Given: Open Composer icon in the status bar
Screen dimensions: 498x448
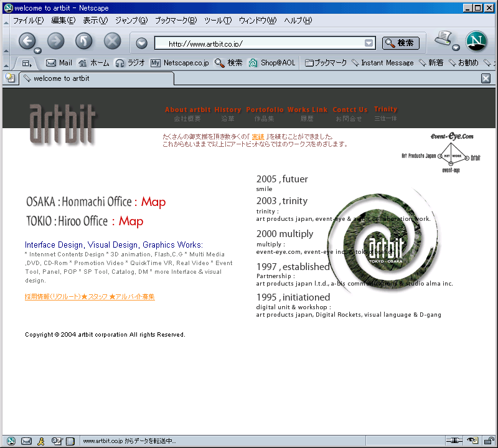Looking at the screenshot, I should pyautogui.click(x=57, y=441).
